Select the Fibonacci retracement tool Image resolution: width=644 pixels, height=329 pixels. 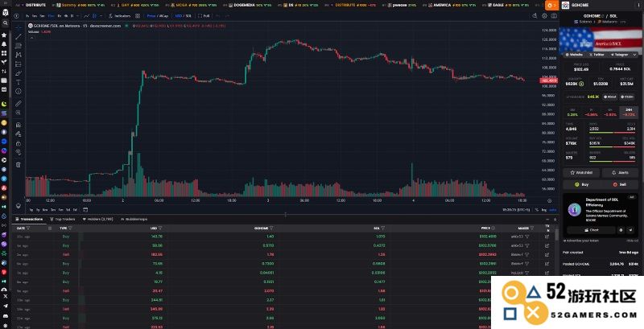[x=19, y=46]
